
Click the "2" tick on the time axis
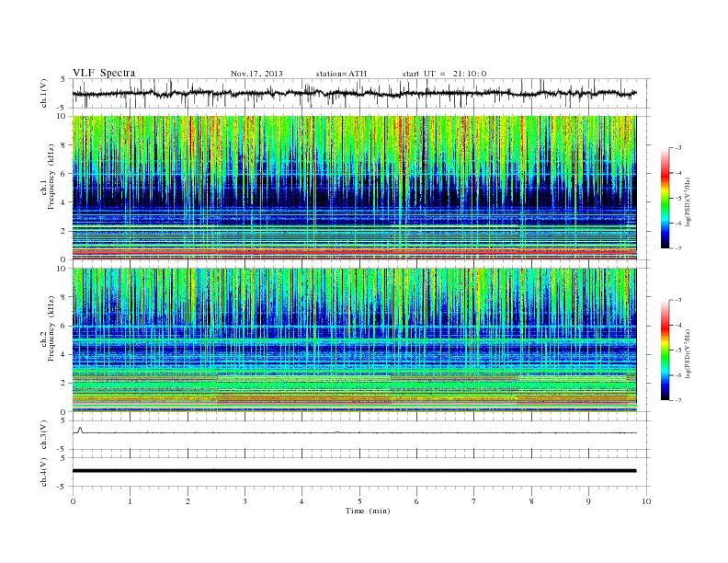[188, 501]
